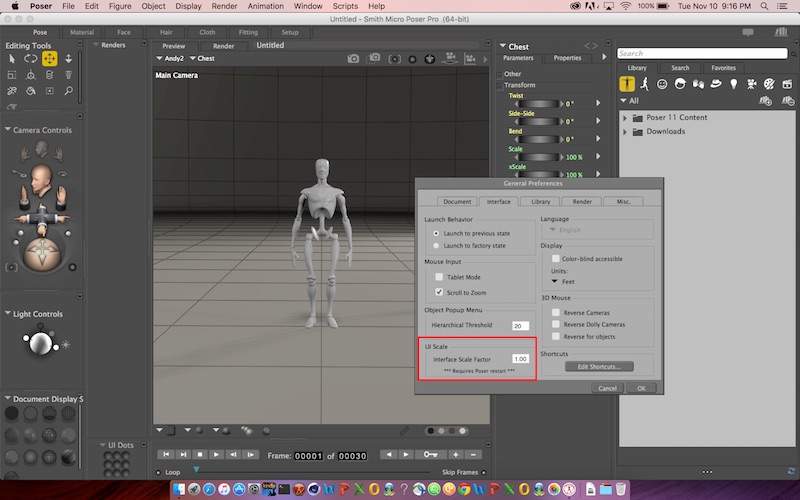Open the Misc. preferences tab
The width and height of the screenshot is (800, 500).
tap(623, 202)
